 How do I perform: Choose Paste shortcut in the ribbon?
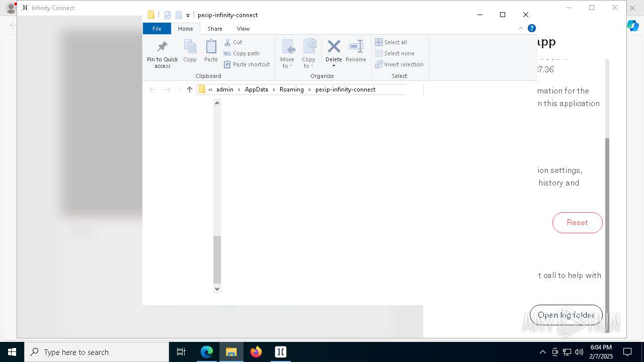point(247,64)
